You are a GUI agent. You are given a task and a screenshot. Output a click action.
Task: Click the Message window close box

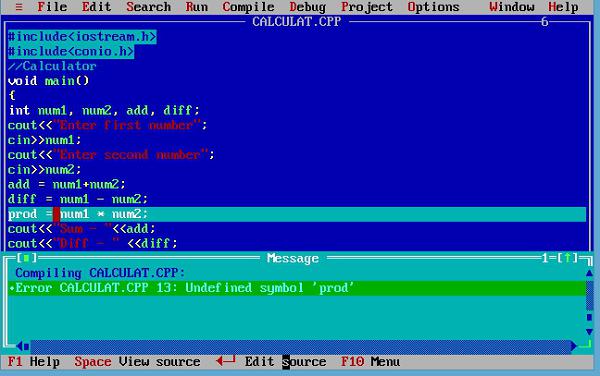pos(26,258)
